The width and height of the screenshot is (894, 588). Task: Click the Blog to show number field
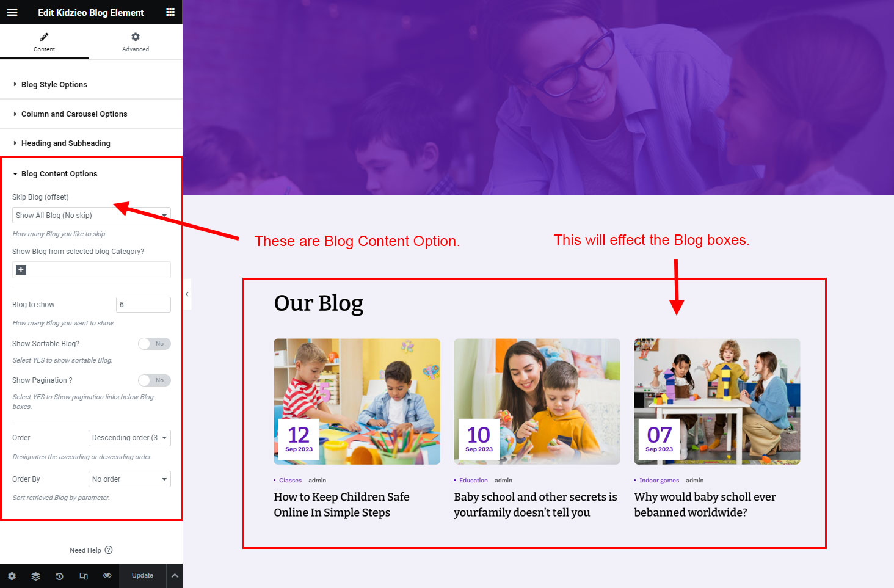click(143, 305)
